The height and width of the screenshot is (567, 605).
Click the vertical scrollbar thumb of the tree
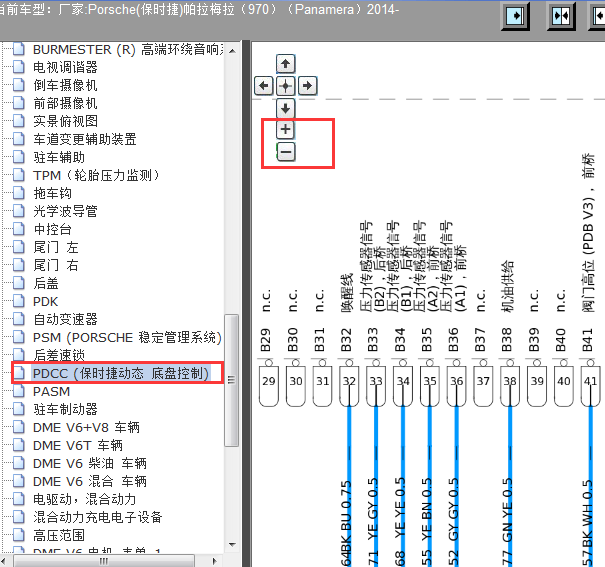[x=232, y=380]
